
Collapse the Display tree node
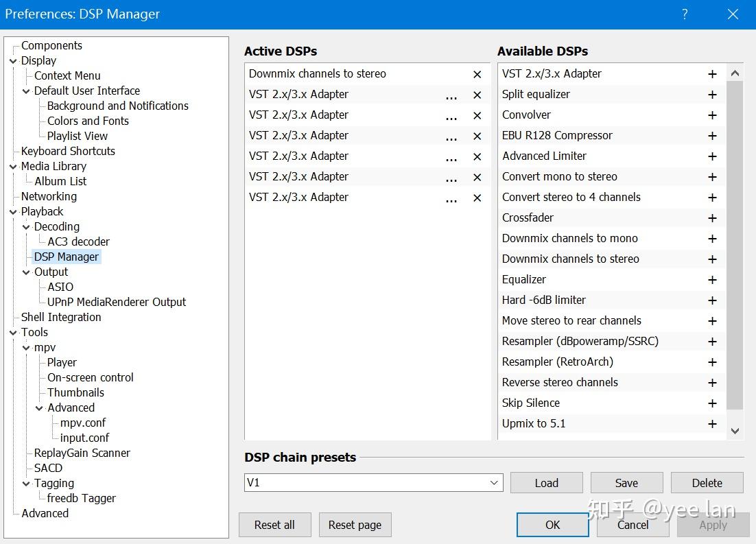[x=13, y=61]
